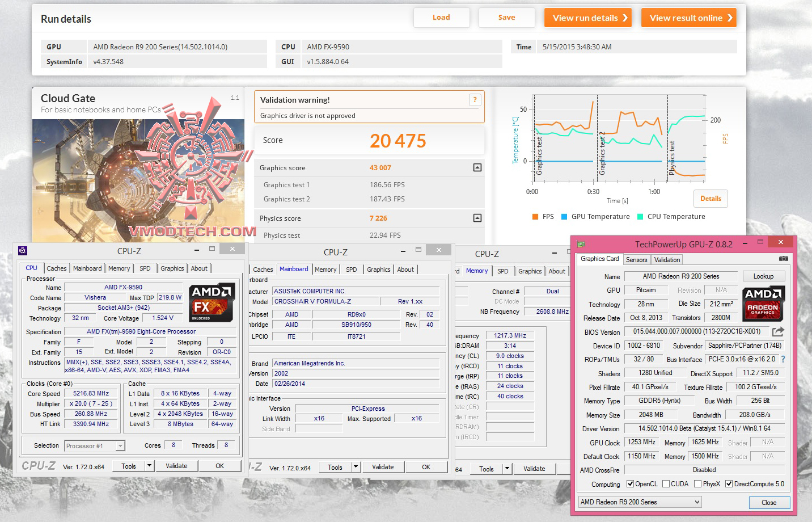Click Validate in the CPU-Z CPU window
This screenshot has width=812, height=522.
point(176,466)
